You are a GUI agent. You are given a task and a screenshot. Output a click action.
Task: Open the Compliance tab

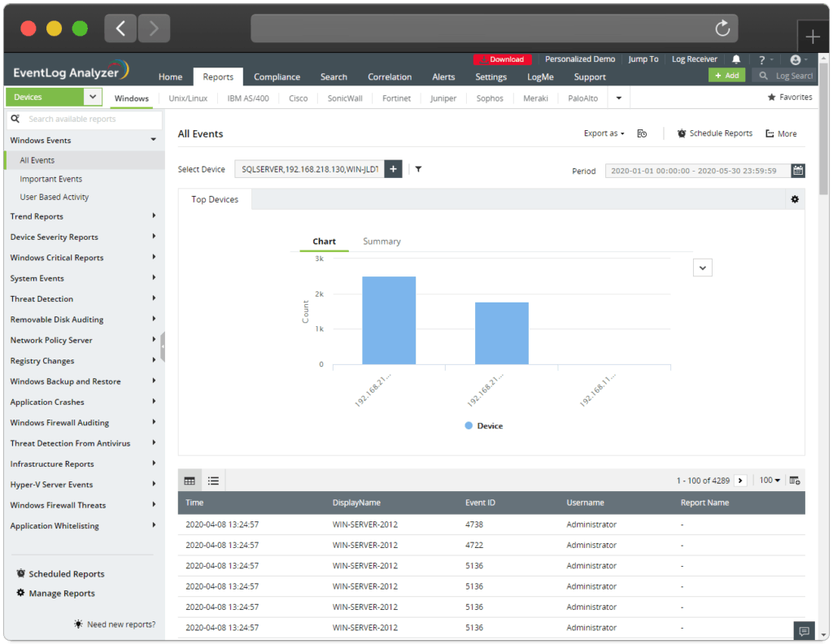(x=277, y=76)
